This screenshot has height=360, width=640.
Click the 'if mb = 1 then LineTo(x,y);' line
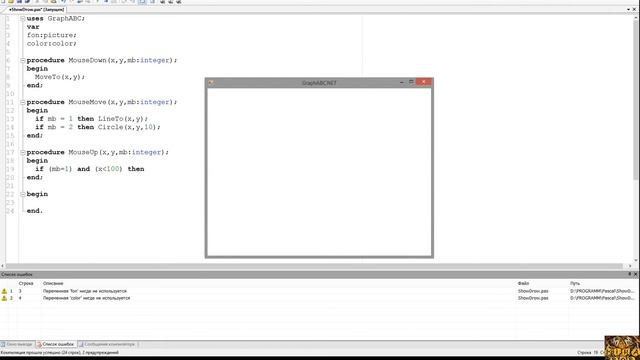pyautogui.click(x=91, y=119)
